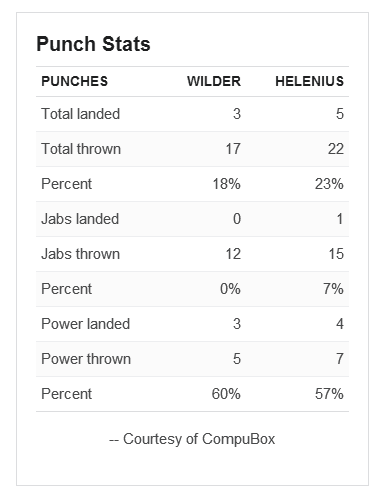Click Helenius's total thrown value 22
Image resolution: width=386 pixels, height=490 pixels.
tap(335, 149)
